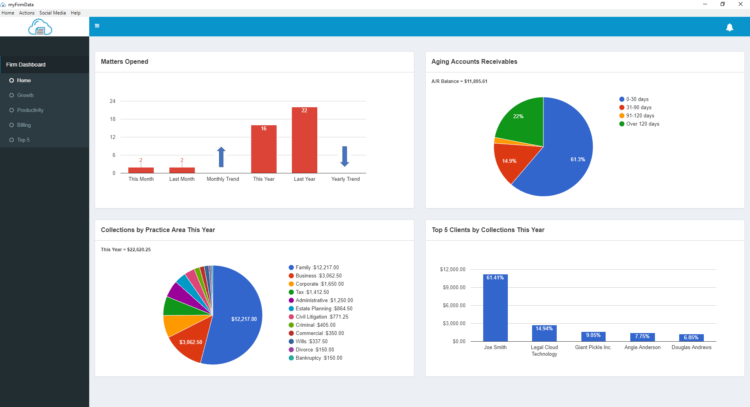The width and height of the screenshot is (750, 407).
Task: Open the Social Media menu
Action: tap(52, 12)
